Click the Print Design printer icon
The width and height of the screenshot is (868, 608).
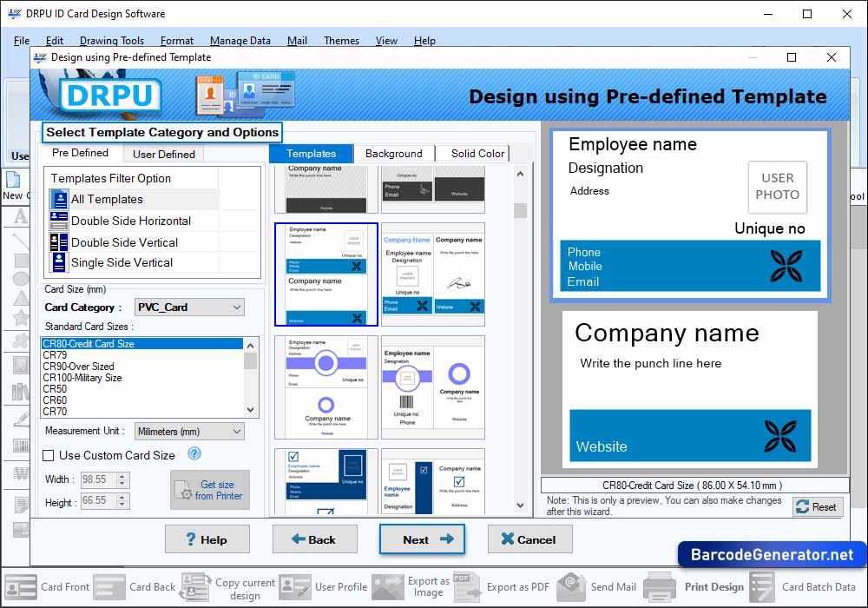(660, 587)
